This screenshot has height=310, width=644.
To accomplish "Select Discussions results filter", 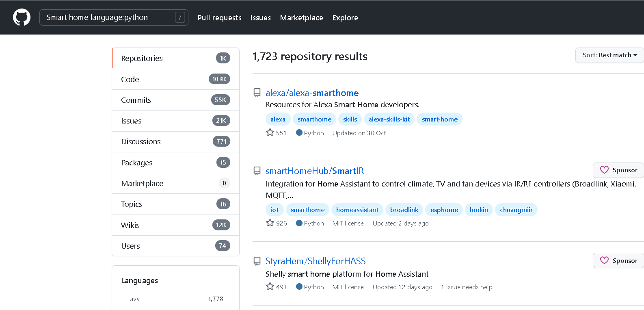I will point(175,141).
